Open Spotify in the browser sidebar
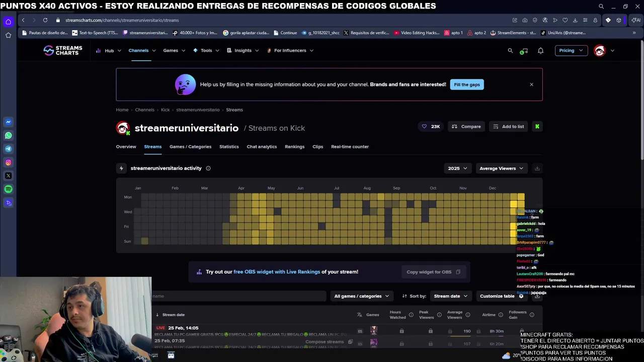The width and height of the screenshot is (644, 362). [8, 190]
